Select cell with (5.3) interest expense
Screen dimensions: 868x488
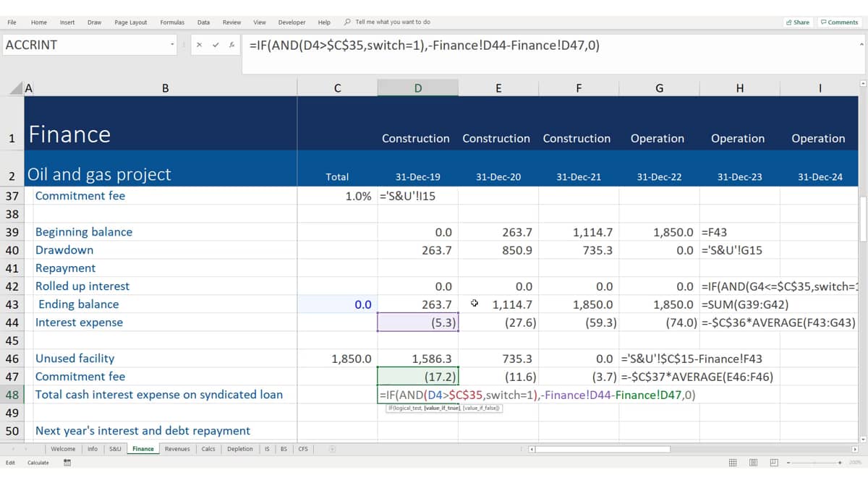click(x=417, y=322)
